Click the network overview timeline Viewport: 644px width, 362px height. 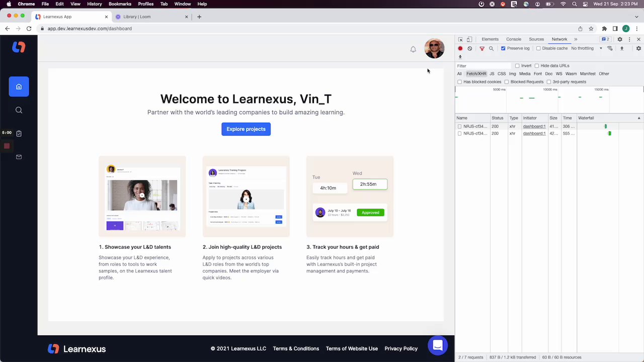click(x=549, y=100)
